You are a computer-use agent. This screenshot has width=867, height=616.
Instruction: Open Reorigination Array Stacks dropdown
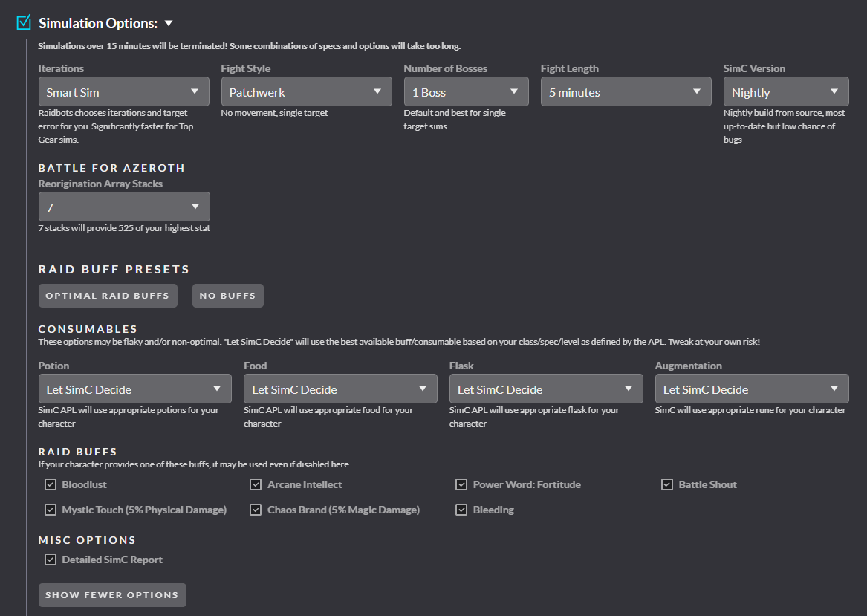tap(123, 207)
